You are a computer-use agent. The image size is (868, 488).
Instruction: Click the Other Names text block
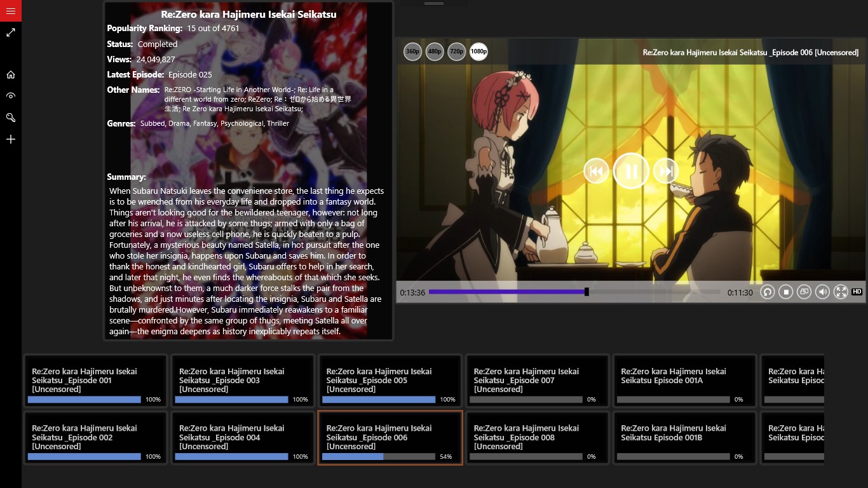pos(257,99)
